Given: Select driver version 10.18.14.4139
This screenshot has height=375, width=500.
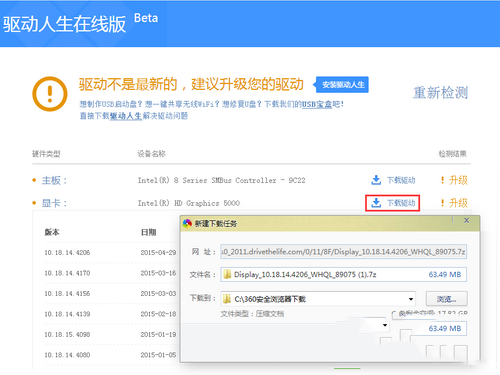Looking at the screenshot, I should coord(67,314).
